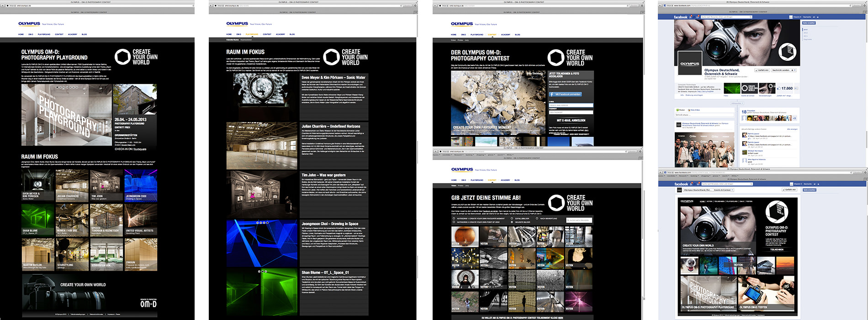Switch to the Impressionen sub-tab

coord(246,40)
